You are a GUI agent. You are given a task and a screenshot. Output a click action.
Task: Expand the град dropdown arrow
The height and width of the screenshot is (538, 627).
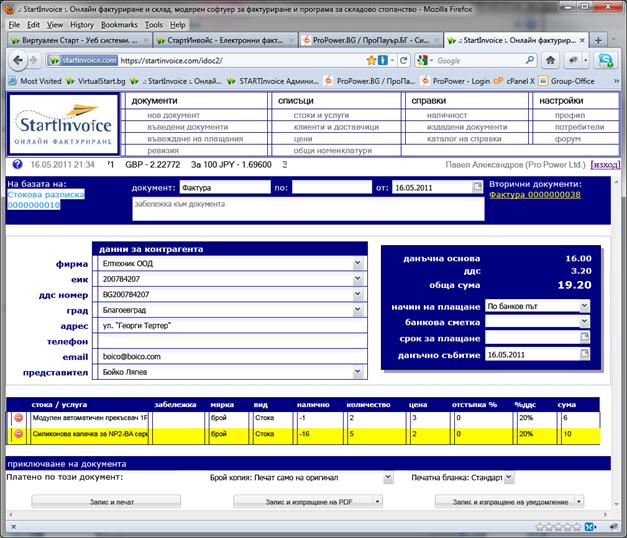pyautogui.click(x=357, y=309)
